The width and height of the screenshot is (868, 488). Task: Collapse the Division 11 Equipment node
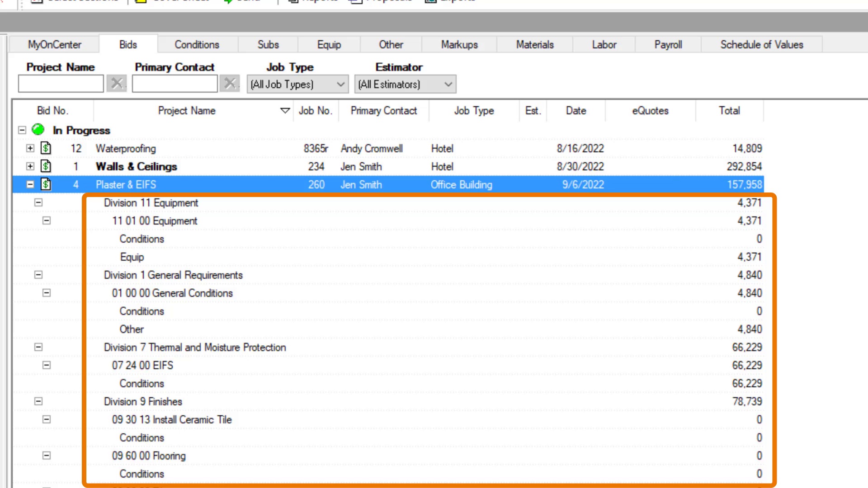(x=38, y=202)
